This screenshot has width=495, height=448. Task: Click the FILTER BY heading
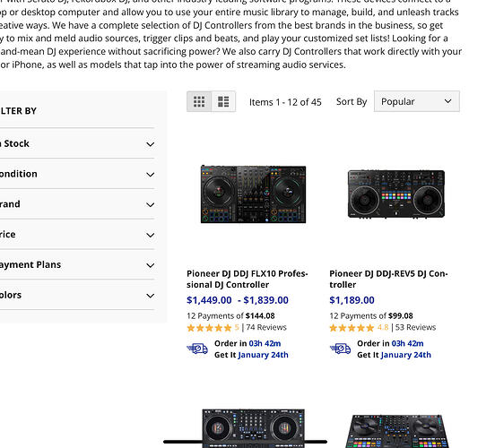click(18, 111)
